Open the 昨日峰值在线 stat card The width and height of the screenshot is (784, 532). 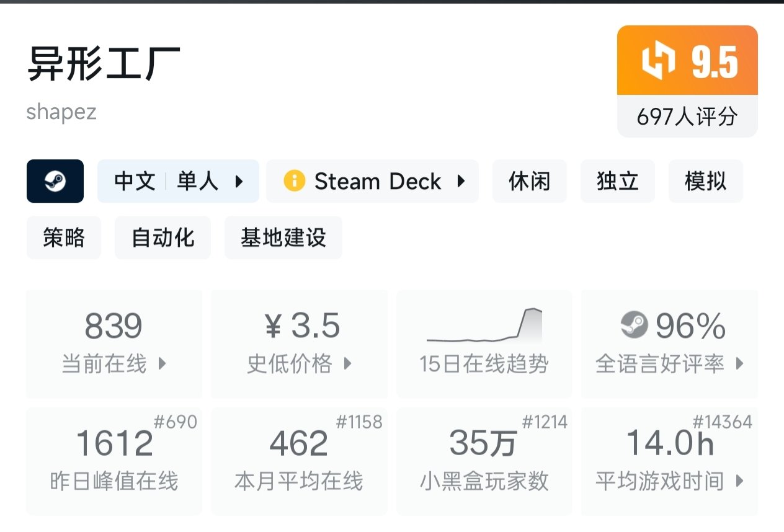click(114, 461)
